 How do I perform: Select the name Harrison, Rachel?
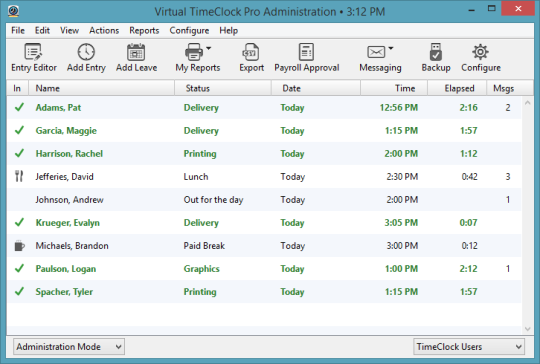[69, 154]
